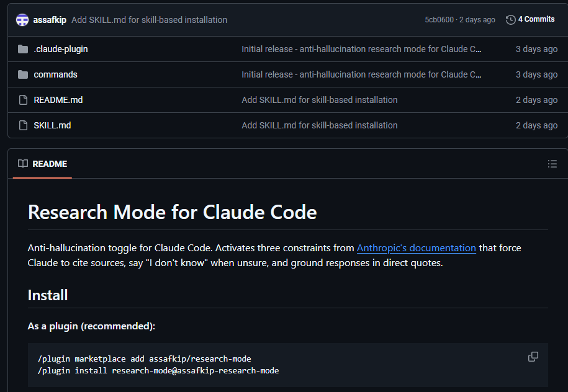Open the .claude-plugin folder

point(61,49)
